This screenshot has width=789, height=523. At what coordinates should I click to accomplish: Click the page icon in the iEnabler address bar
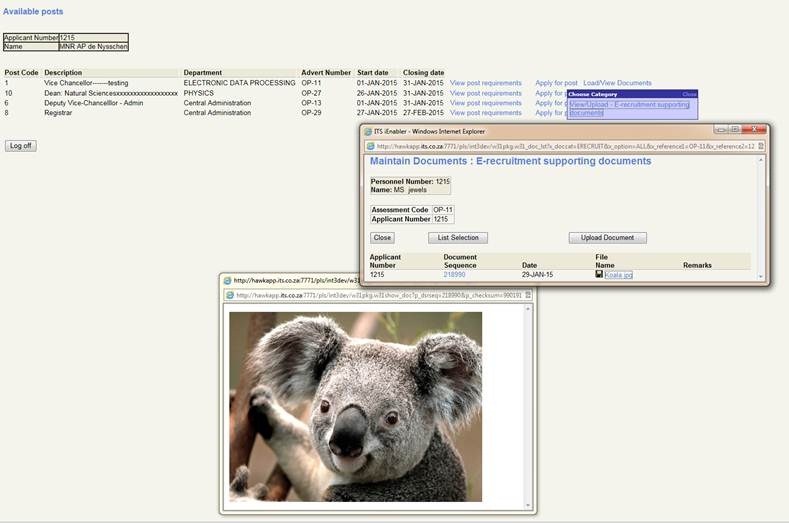371,146
